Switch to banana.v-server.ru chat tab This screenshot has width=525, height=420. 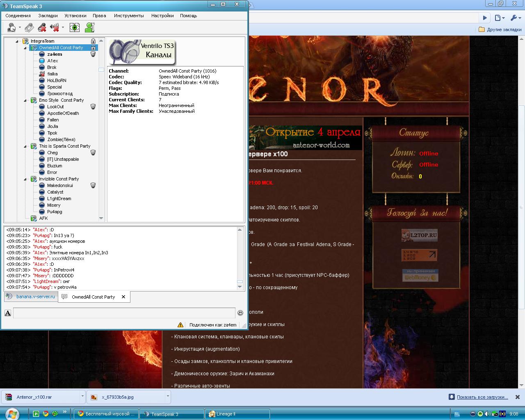31,297
